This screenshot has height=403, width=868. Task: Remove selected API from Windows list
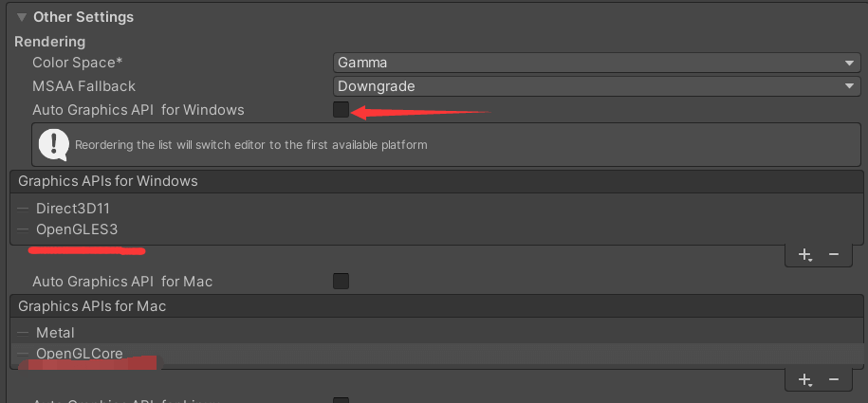click(x=834, y=255)
